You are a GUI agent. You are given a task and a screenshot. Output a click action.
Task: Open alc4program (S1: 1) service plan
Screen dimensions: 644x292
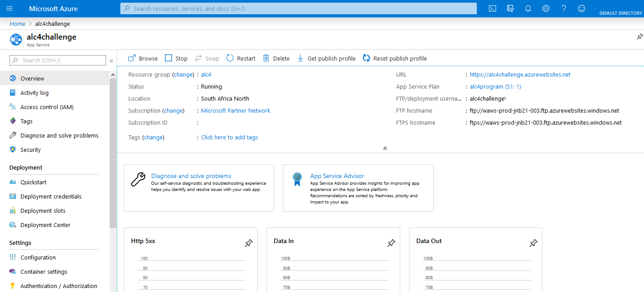495,86
